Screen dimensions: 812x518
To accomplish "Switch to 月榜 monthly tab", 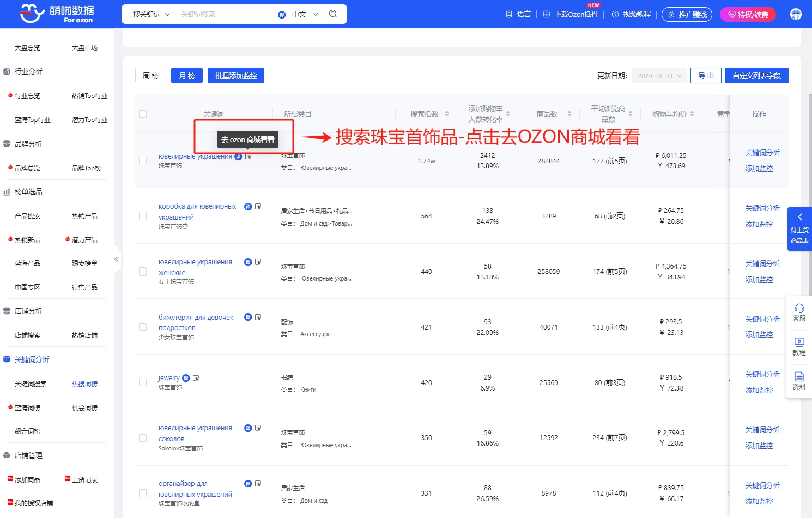I will (187, 76).
